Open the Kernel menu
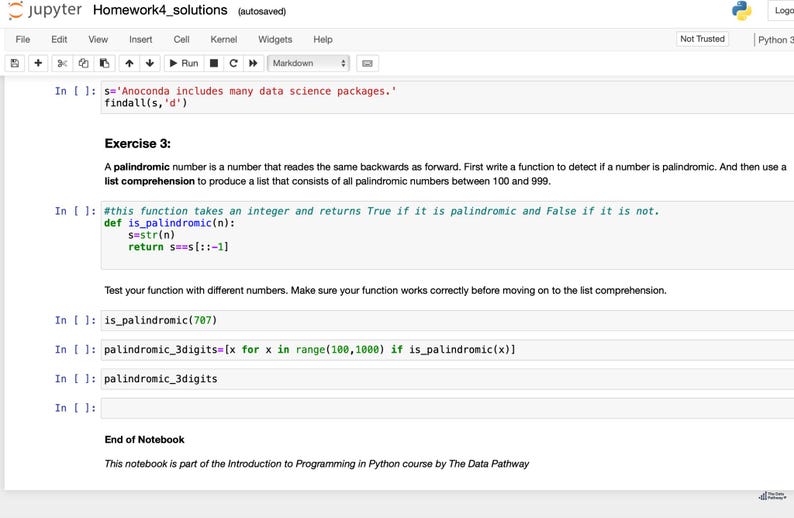This screenshot has width=794, height=518. click(x=223, y=39)
